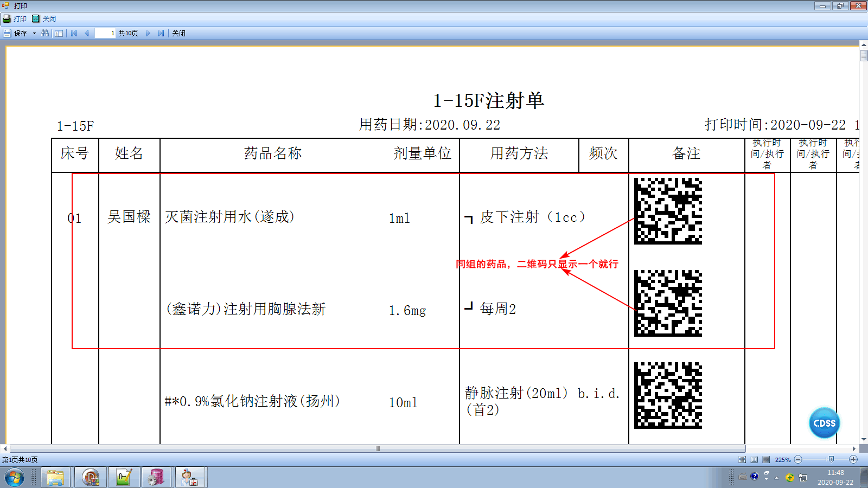Image resolution: width=868 pixels, height=488 pixels.
Task: Click the 每周2 frequency text
Action: point(498,309)
